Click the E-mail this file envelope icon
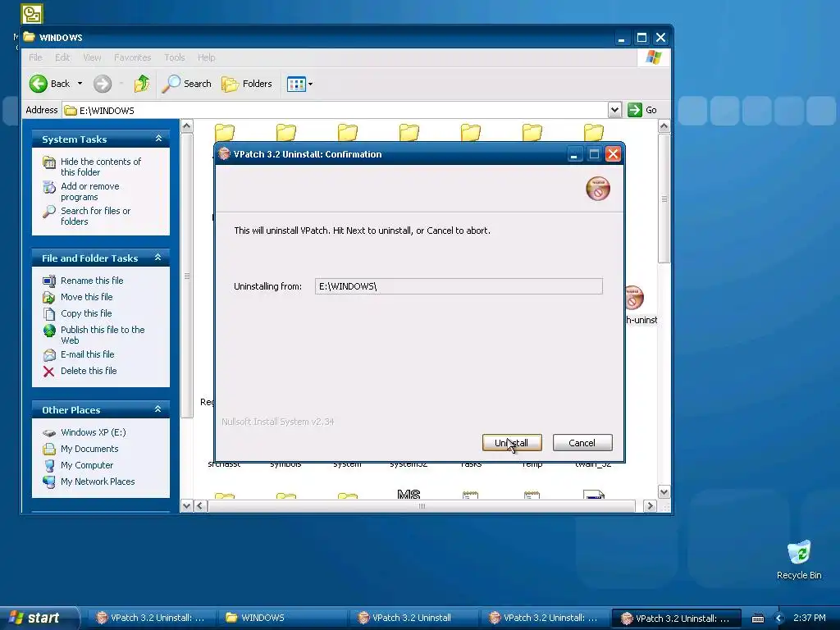Screen dimensions: 840x630 coord(48,354)
